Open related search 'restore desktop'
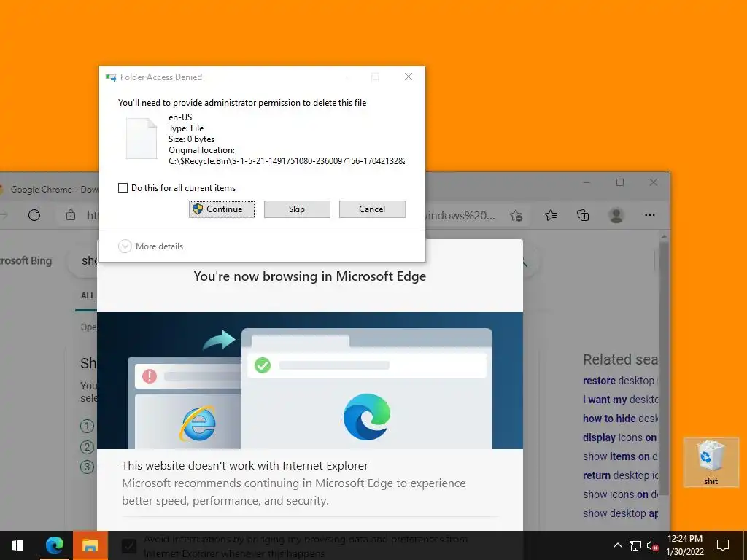 coord(620,381)
